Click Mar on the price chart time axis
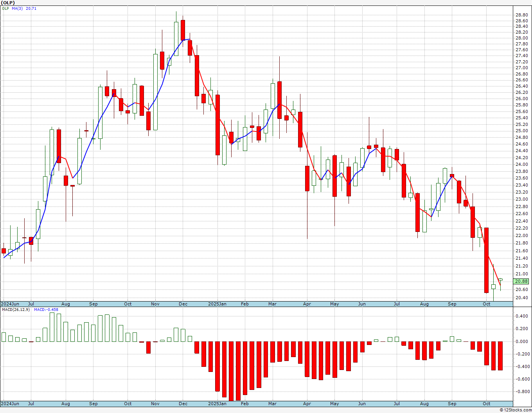 click(273, 304)
